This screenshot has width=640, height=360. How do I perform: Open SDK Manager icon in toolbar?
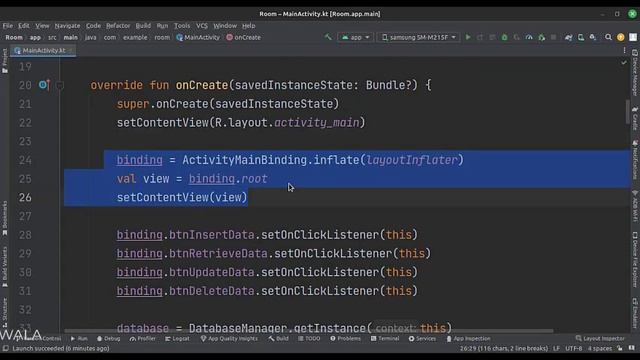[x=593, y=37]
